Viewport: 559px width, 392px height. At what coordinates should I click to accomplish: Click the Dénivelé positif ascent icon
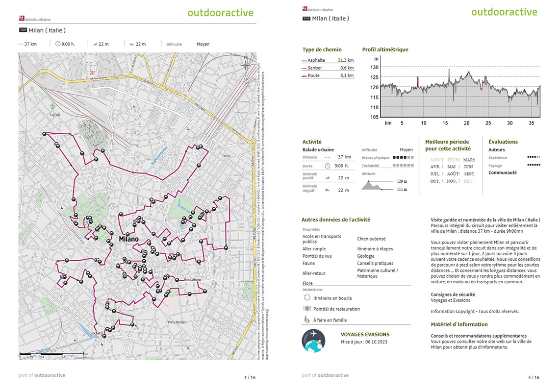pyautogui.click(x=327, y=177)
